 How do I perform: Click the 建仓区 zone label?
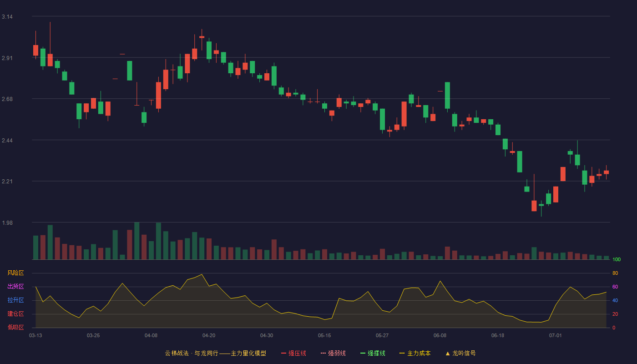[x=15, y=314]
